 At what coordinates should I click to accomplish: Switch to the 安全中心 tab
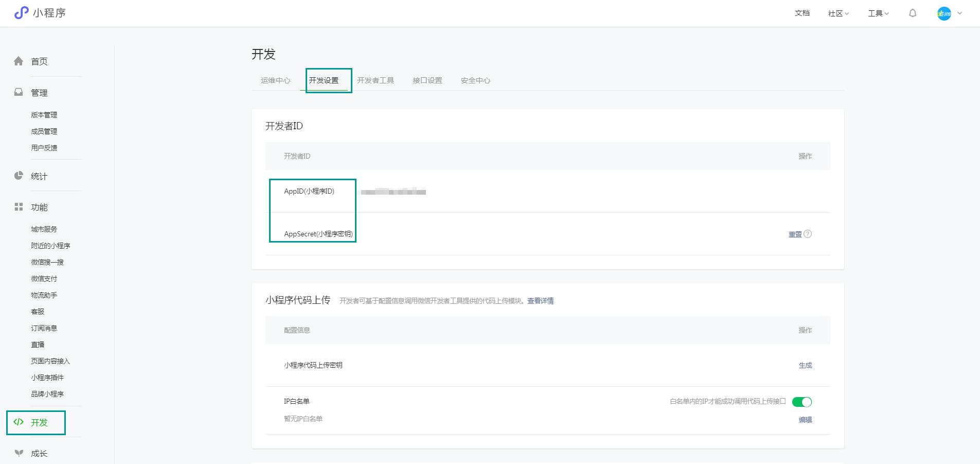click(x=475, y=80)
